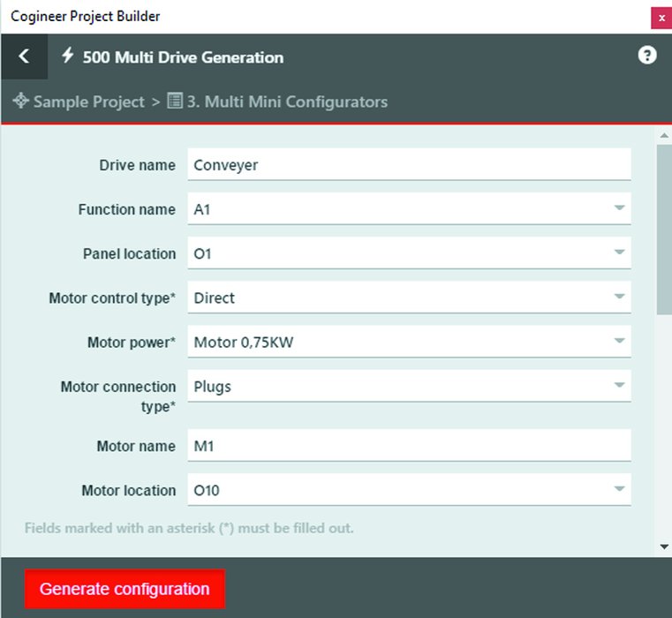Close the Cogineer Project Builder window
672x618 pixels.
pos(661,17)
